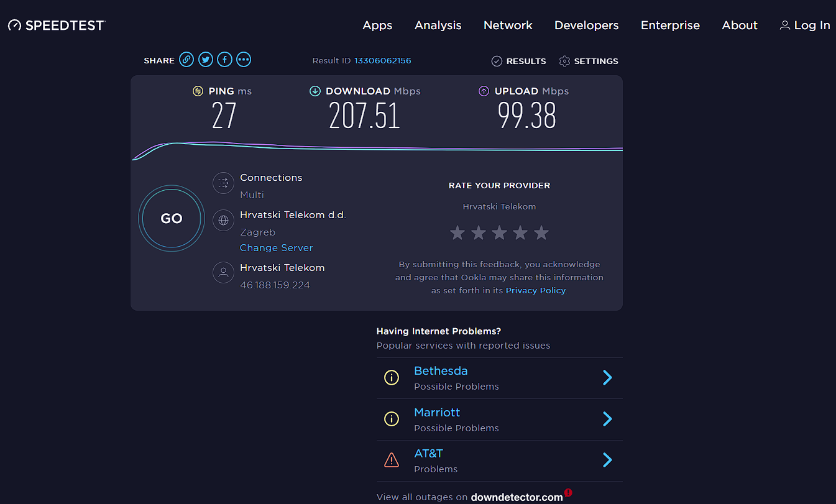Screen dimensions: 836x504
Task: Rate provider four stars
Action: 520,233
